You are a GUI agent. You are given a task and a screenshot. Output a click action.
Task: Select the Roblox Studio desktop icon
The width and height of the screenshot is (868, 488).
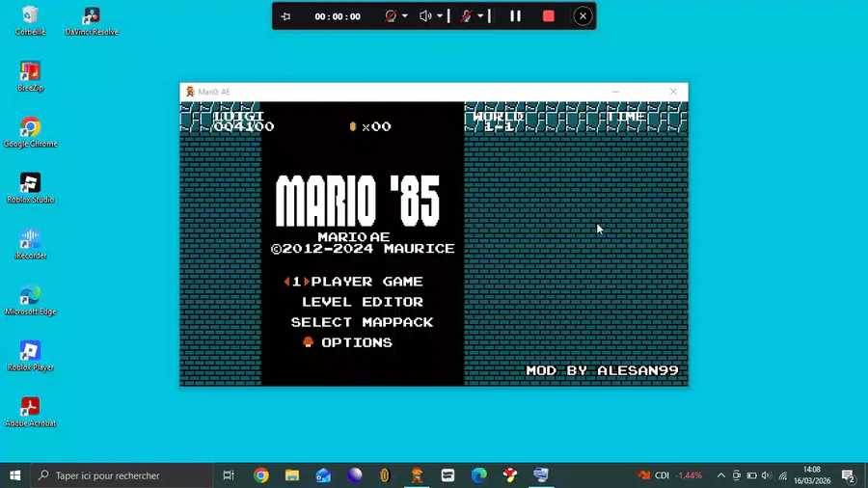coord(31,188)
